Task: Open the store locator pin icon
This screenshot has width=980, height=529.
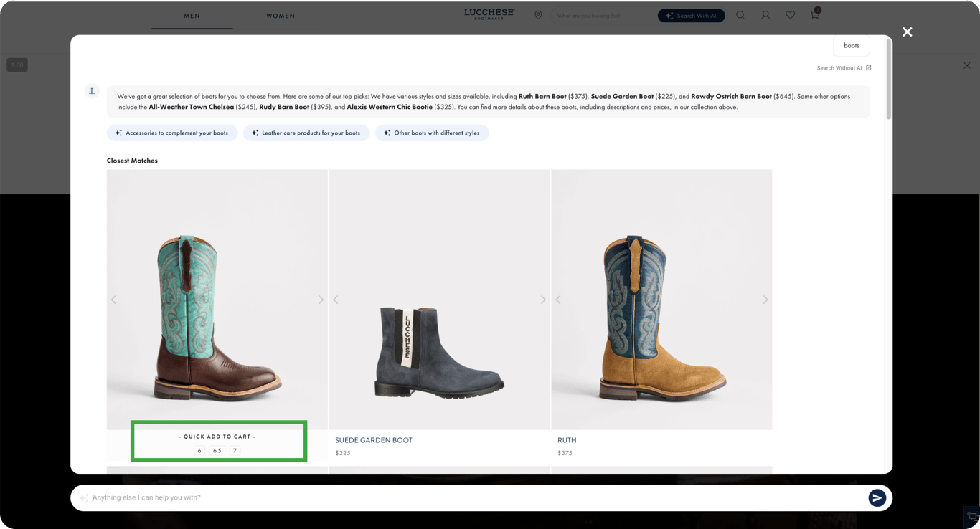Action: 538,15
